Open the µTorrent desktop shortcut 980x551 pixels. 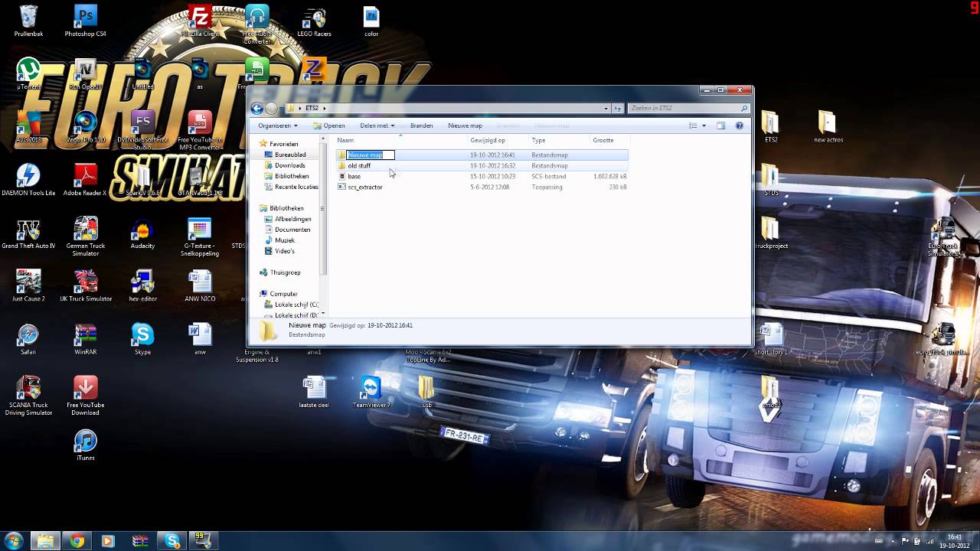28,73
